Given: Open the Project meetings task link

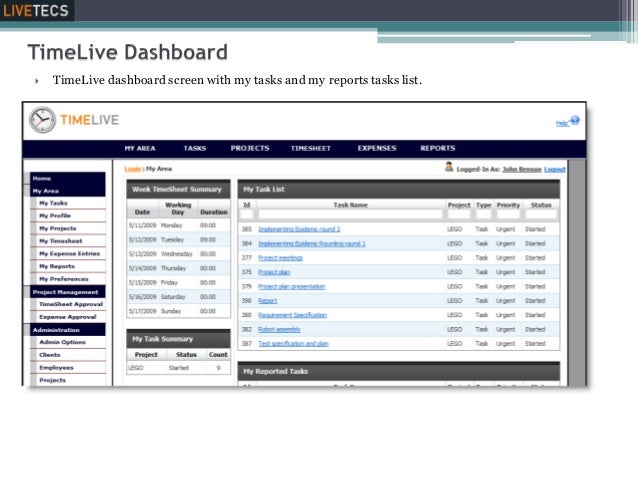Looking at the screenshot, I should [280, 258].
